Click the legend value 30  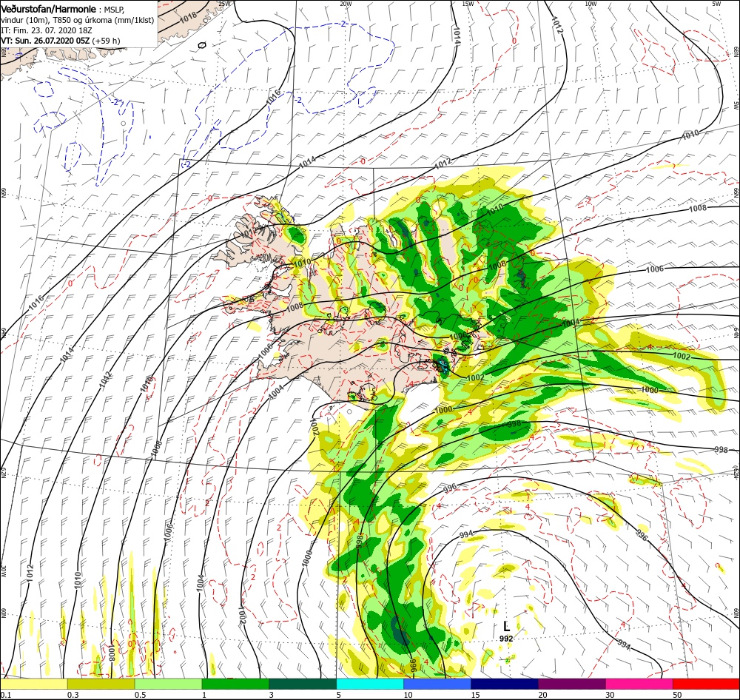click(x=610, y=695)
